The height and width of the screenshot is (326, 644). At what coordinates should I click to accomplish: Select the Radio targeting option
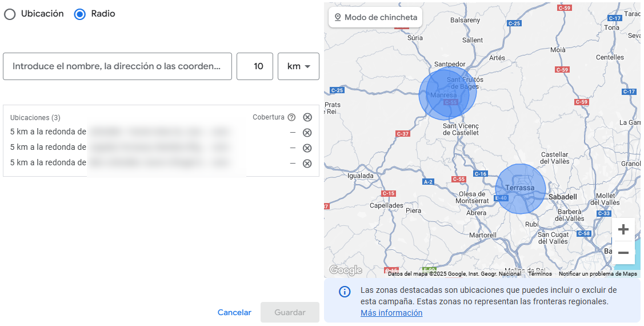coord(79,14)
